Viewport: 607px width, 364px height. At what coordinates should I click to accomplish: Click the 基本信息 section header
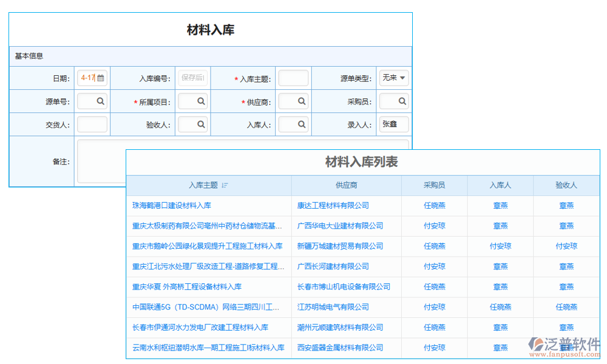27,55
